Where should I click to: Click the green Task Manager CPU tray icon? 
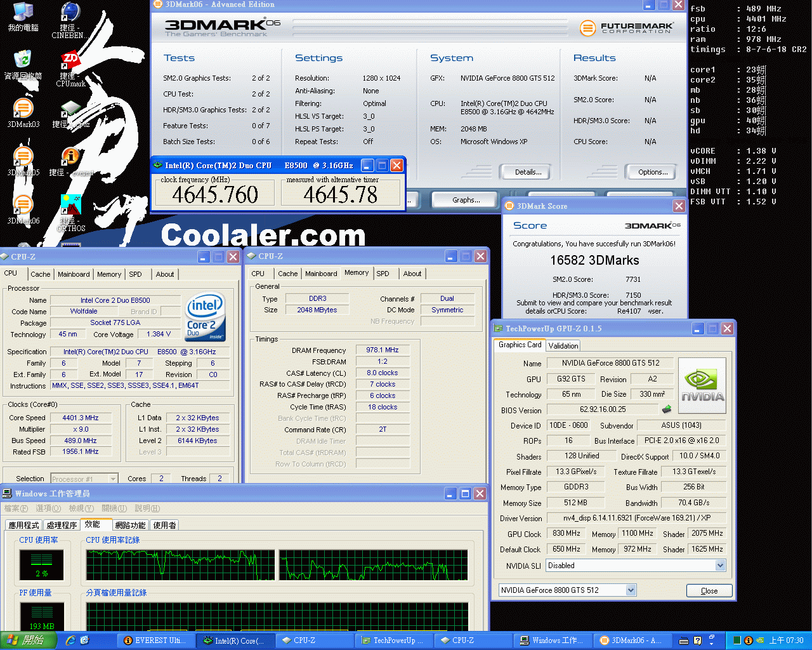pos(737,640)
